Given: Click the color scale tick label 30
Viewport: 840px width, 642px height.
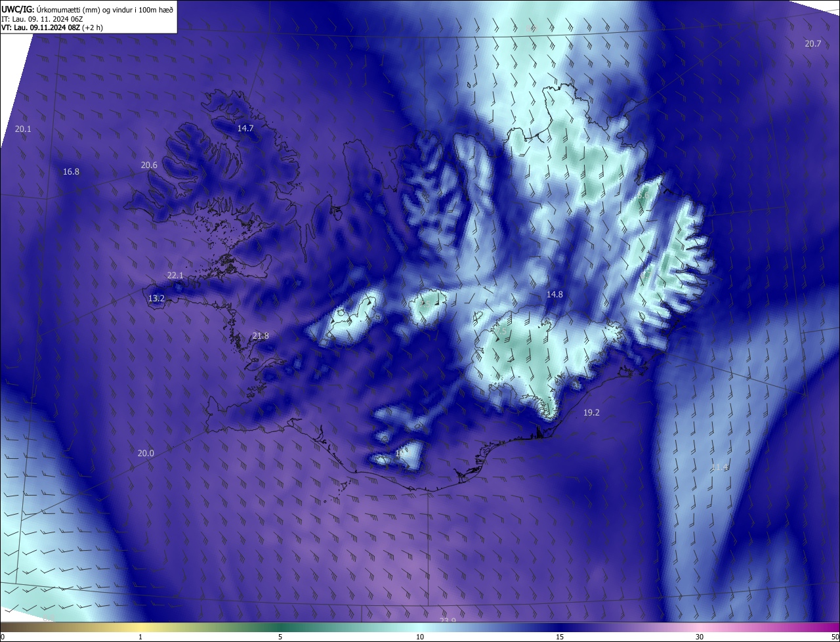Looking at the screenshot, I should tap(700, 637).
